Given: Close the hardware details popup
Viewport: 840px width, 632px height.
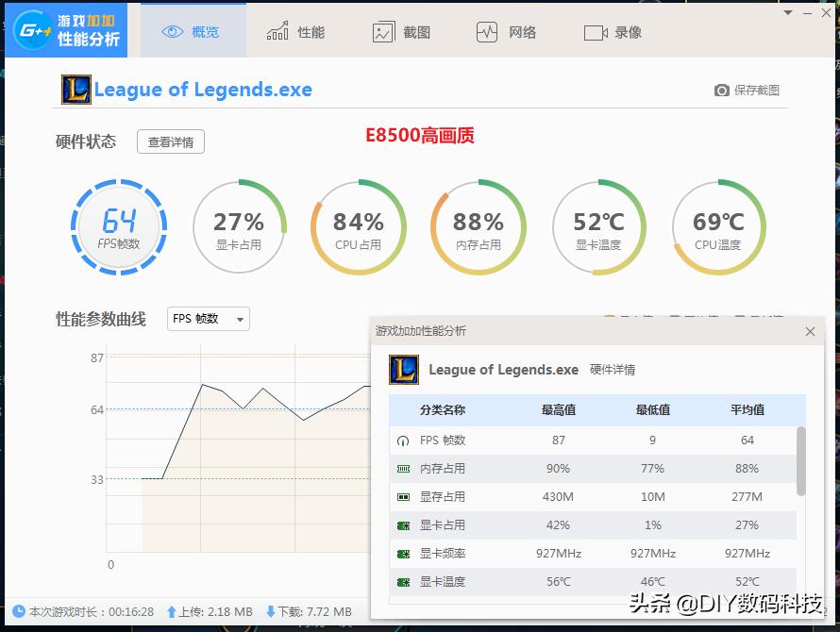Looking at the screenshot, I should pyautogui.click(x=810, y=331).
